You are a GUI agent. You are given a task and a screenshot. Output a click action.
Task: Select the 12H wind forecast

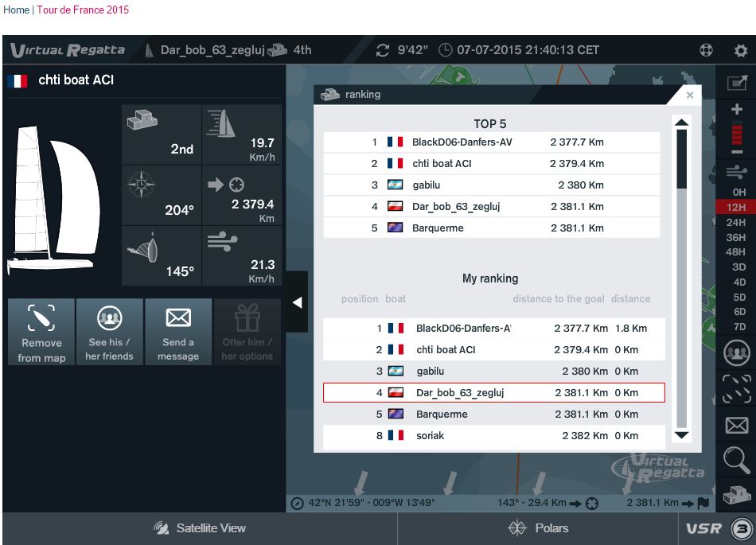(x=736, y=207)
